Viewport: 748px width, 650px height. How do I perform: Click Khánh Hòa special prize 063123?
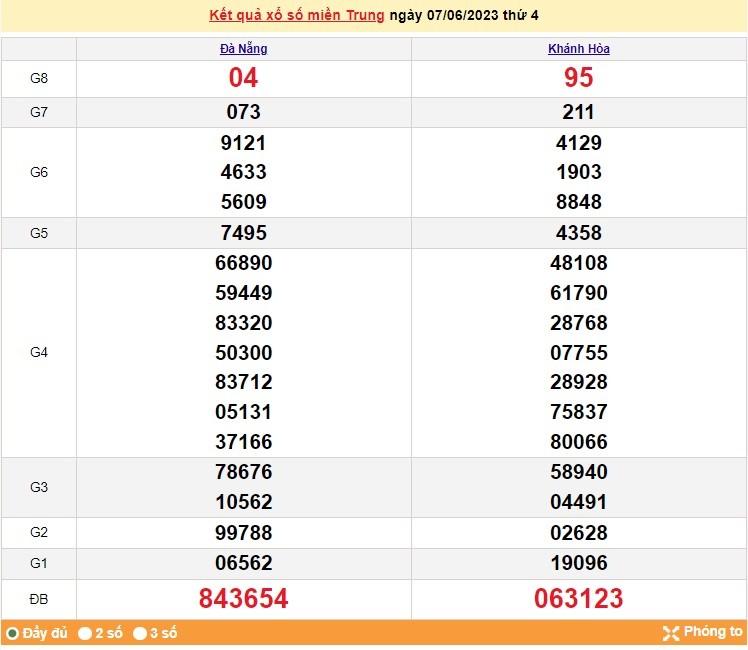579,598
